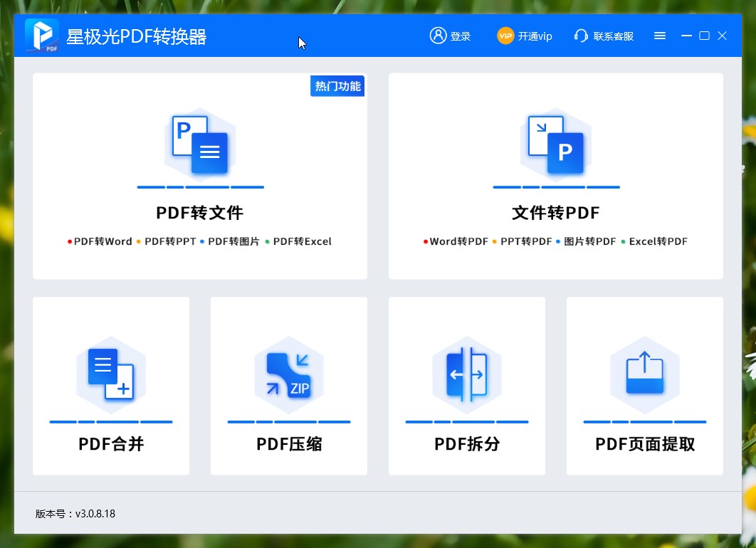Select the PDF拆分 split icon
Screen dimensions: 756x548
(x=466, y=375)
